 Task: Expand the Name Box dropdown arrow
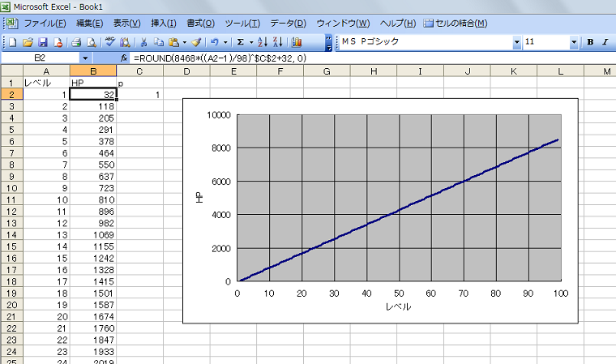[x=85, y=58]
